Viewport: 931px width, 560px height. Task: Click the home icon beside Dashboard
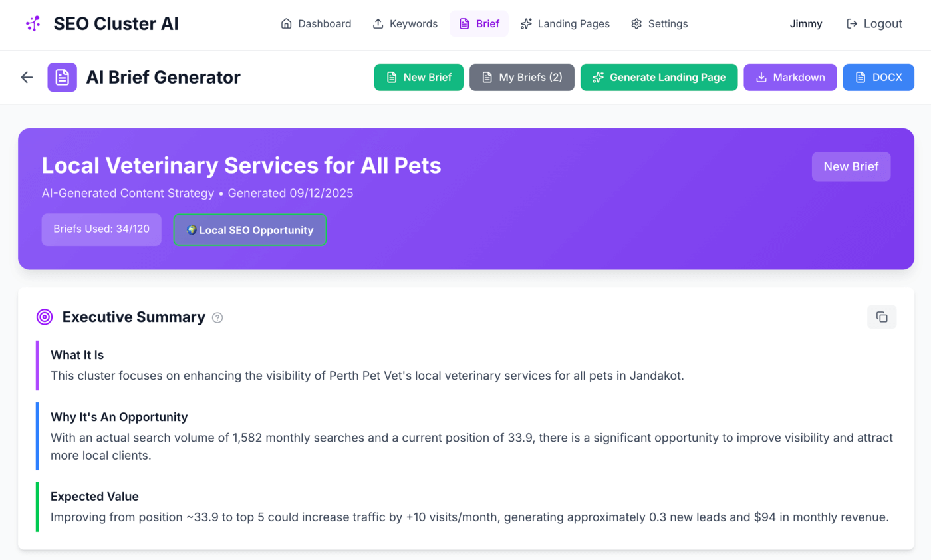click(x=285, y=23)
